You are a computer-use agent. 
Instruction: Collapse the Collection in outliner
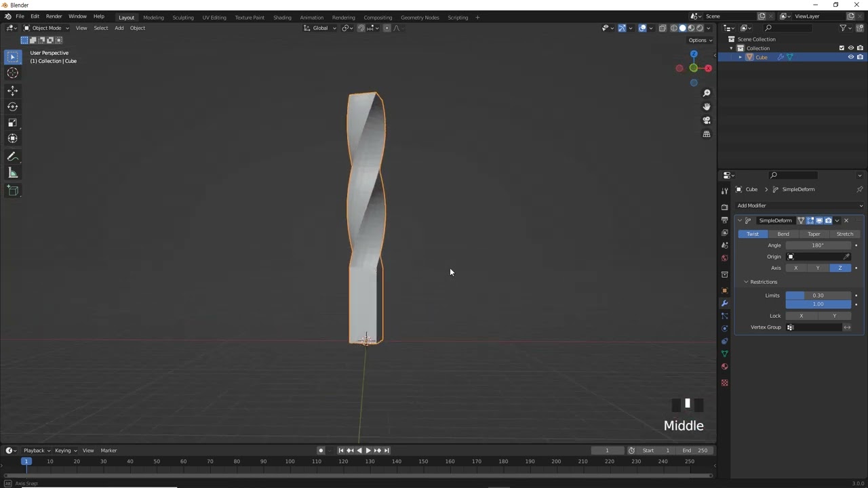point(731,48)
